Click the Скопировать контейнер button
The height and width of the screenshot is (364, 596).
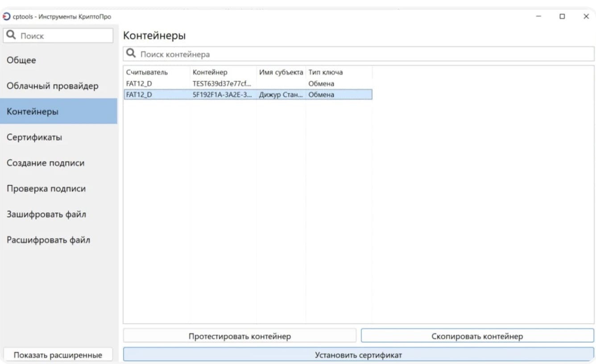[x=477, y=336]
